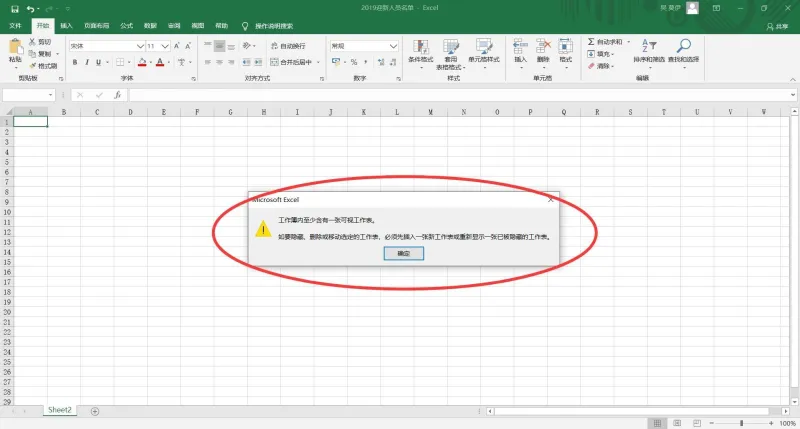Toggle 自动换行 wrap text
The image size is (800, 429).
coord(288,46)
